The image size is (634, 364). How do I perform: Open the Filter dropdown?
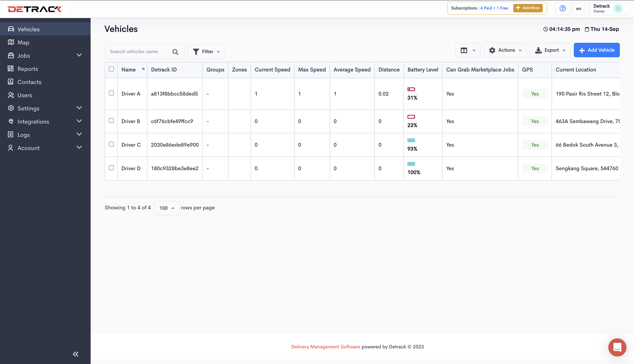tap(206, 52)
